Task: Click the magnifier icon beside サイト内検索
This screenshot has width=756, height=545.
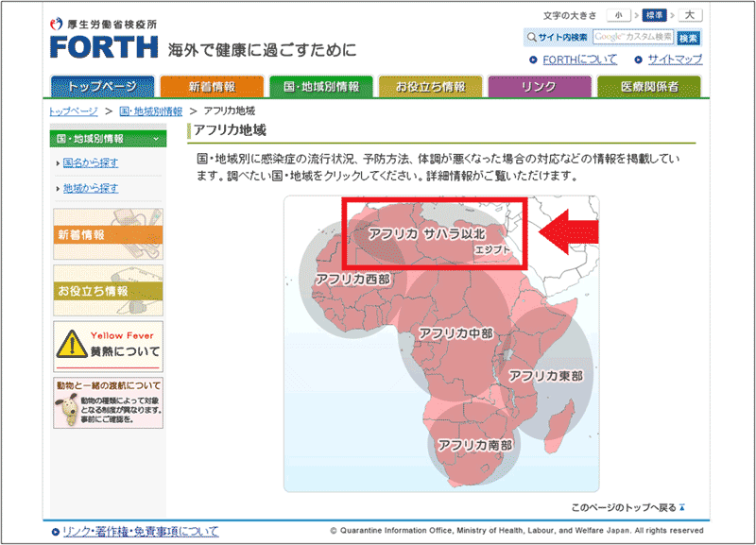Action: coord(531,37)
